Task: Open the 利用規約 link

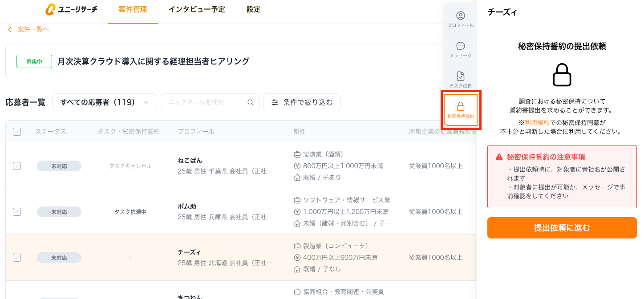Action: tap(534, 122)
